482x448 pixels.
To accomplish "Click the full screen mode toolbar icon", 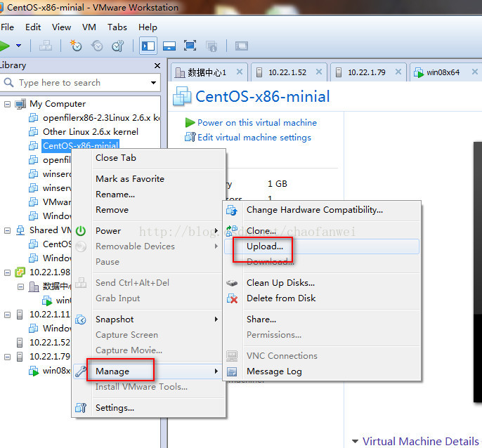I will [x=190, y=46].
